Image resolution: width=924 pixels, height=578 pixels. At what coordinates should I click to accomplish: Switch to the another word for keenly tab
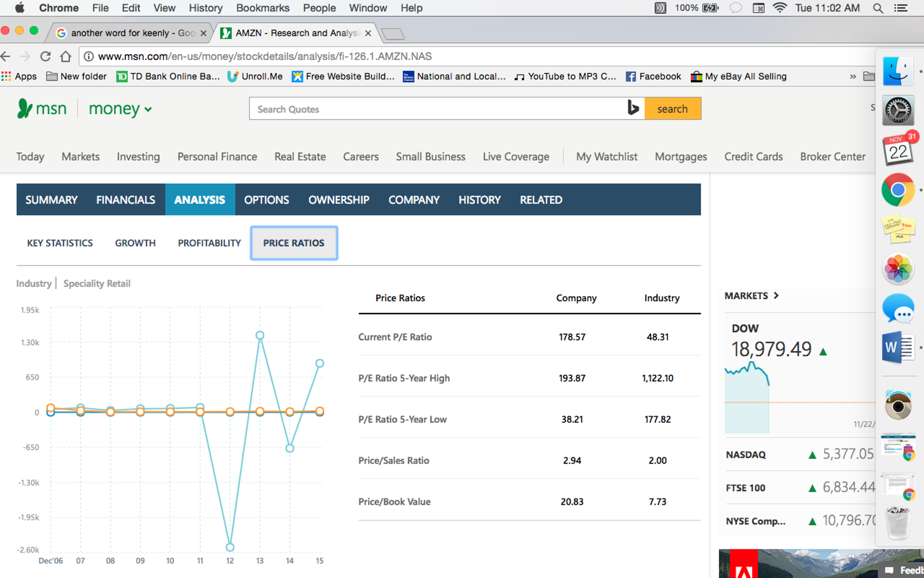[133, 33]
